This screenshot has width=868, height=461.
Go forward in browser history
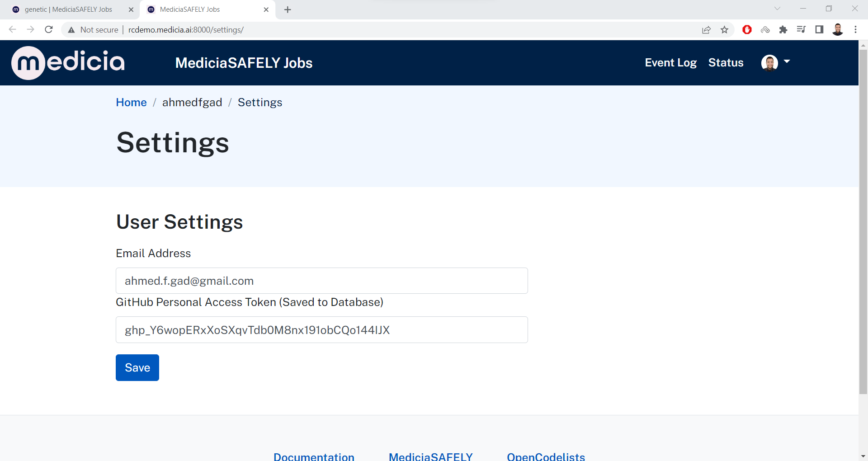[x=30, y=29]
